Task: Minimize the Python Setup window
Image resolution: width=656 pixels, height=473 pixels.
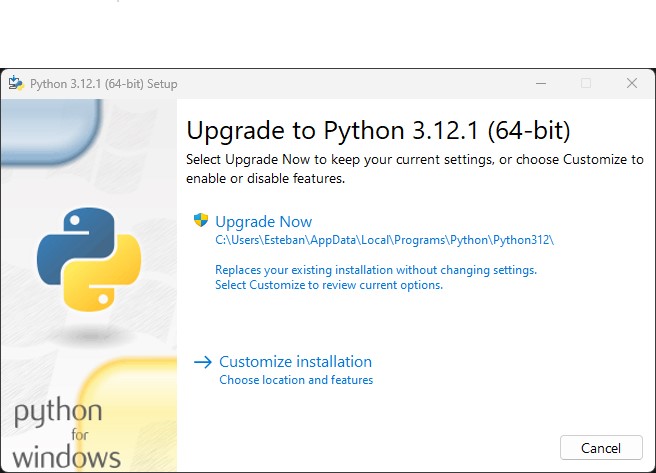Action: pos(541,83)
